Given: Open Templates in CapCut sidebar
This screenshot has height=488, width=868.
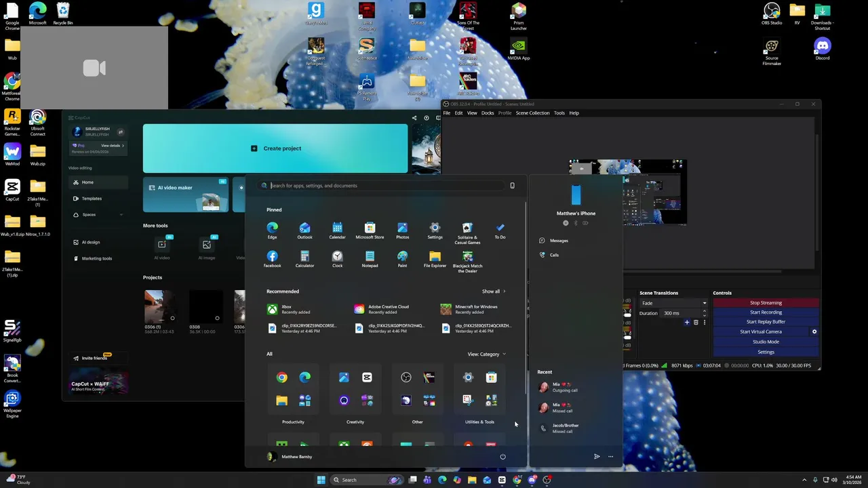Looking at the screenshot, I should tap(98, 199).
